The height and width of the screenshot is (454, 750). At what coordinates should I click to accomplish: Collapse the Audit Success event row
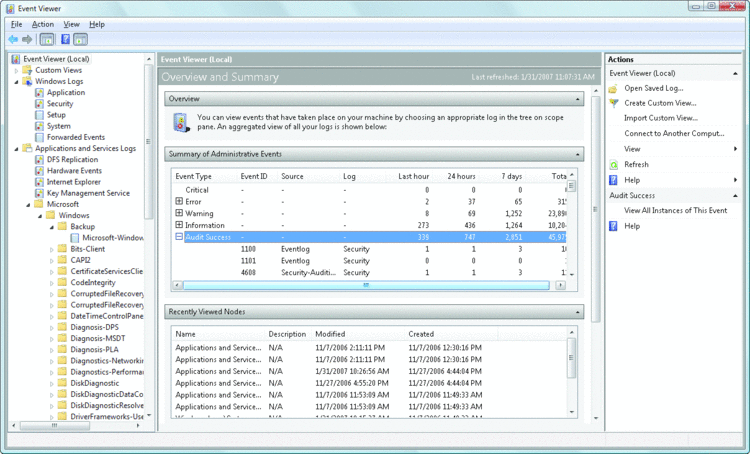coord(179,236)
